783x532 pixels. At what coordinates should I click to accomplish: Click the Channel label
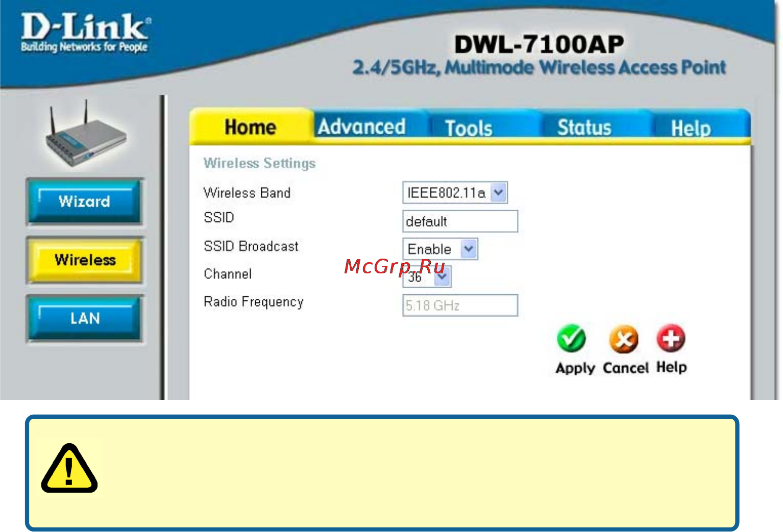tap(228, 274)
